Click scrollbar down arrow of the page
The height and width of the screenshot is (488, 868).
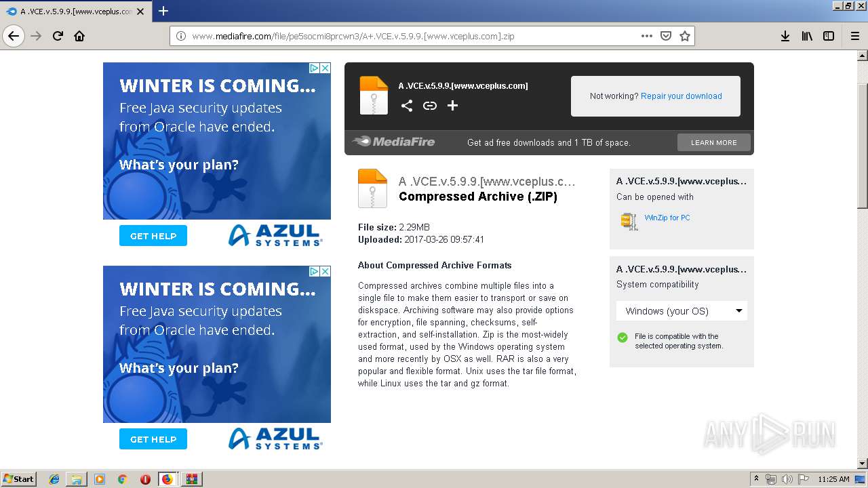862,464
